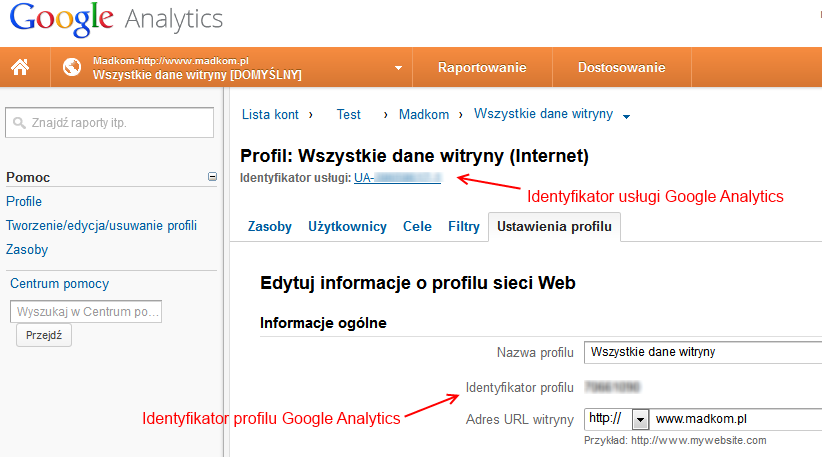This screenshot has width=822, height=457.
Task: Switch to the Zasoby tab
Action: point(269,226)
